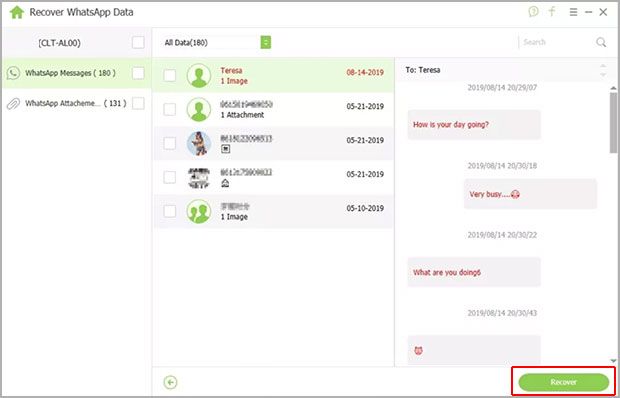Check the 1 Attachment conversation checkbox
This screenshot has width=620, height=398.
point(170,109)
